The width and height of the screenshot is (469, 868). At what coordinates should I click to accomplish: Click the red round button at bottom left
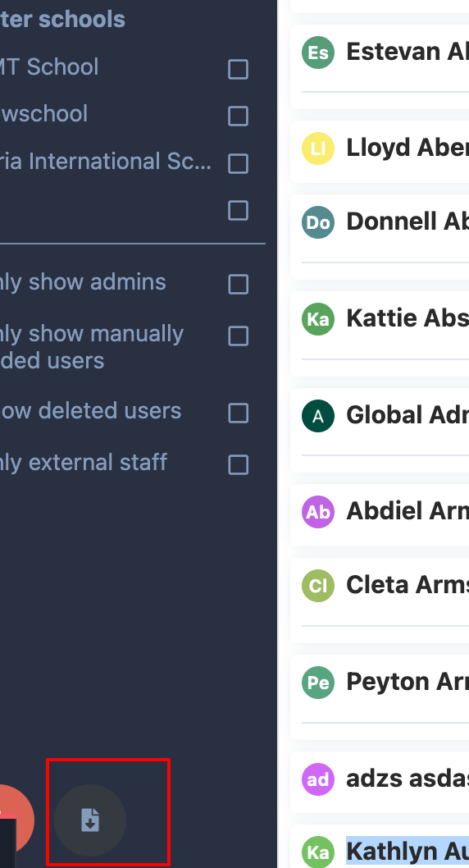click(x=16, y=820)
